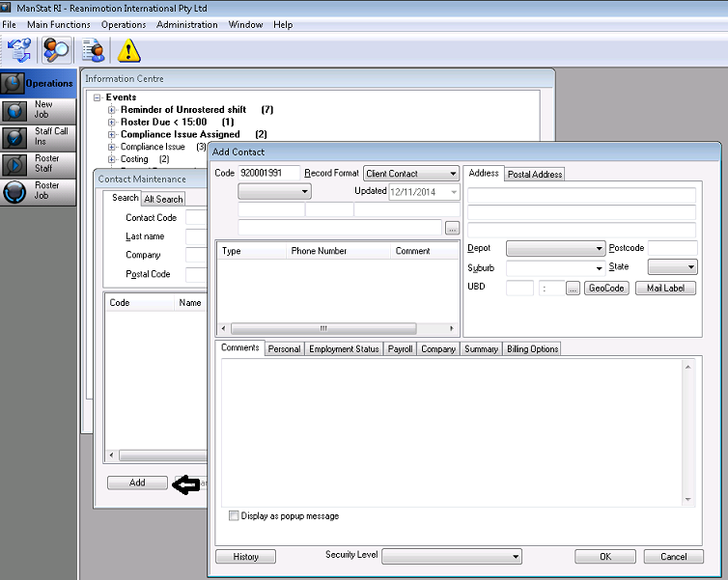The width and height of the screenshot is (728, 580).
Task: Open the Record Format dropdown
Action: 410,174
